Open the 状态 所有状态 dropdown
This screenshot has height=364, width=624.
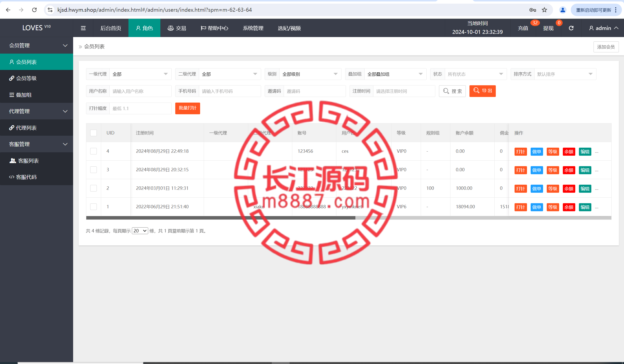pyautogui.click(x=476, y=74)
